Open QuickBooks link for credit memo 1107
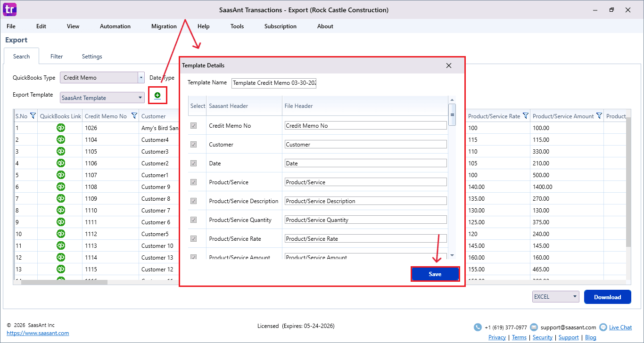 coord(61,175)
